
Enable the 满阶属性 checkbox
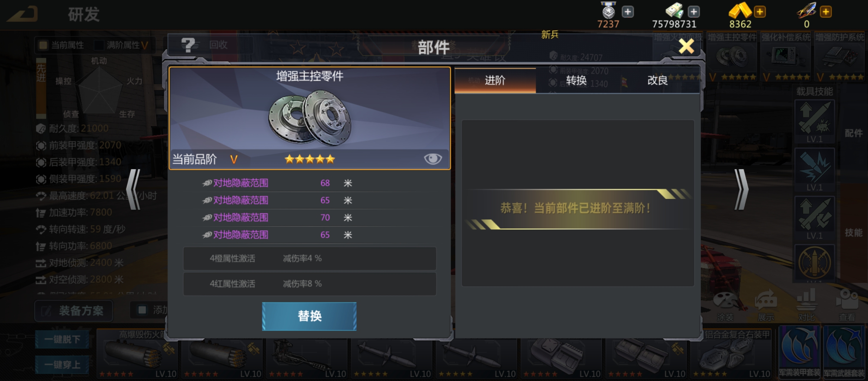tap(99, 45)
